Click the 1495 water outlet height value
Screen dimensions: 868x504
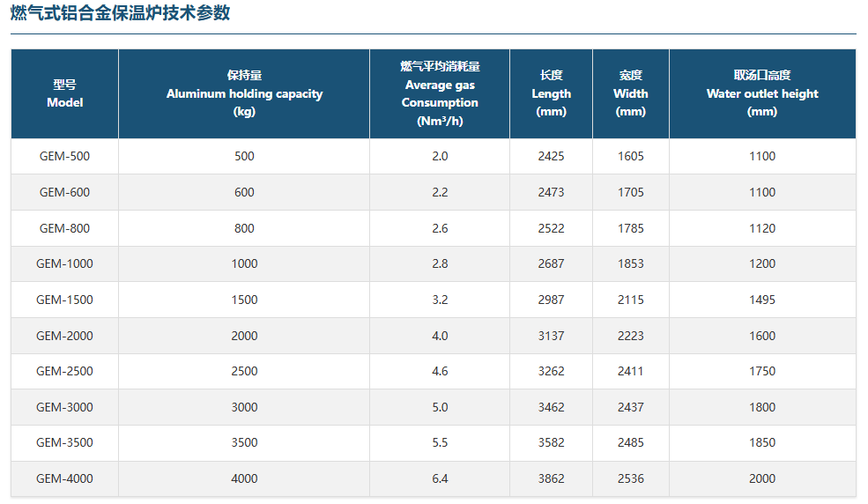coord(762,300)
